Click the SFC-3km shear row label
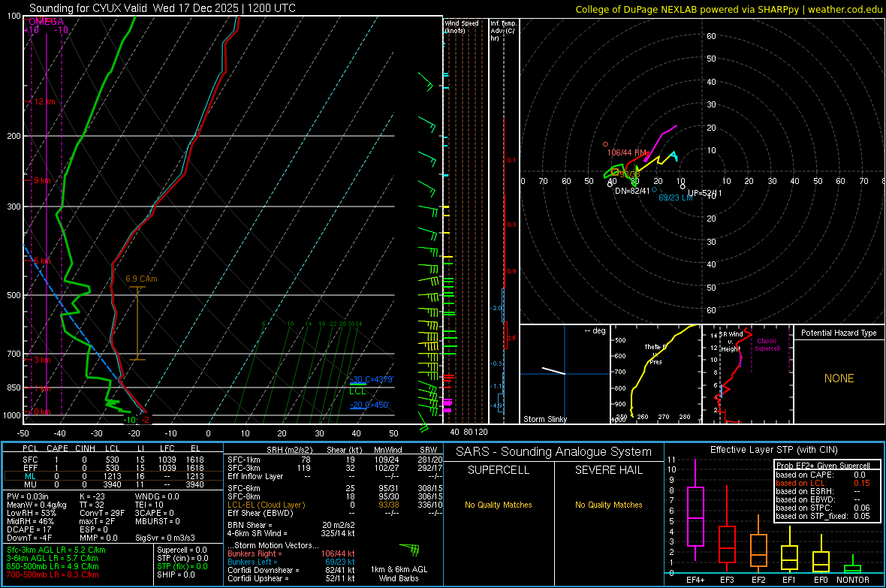886x588 pixels. point(244,468)
